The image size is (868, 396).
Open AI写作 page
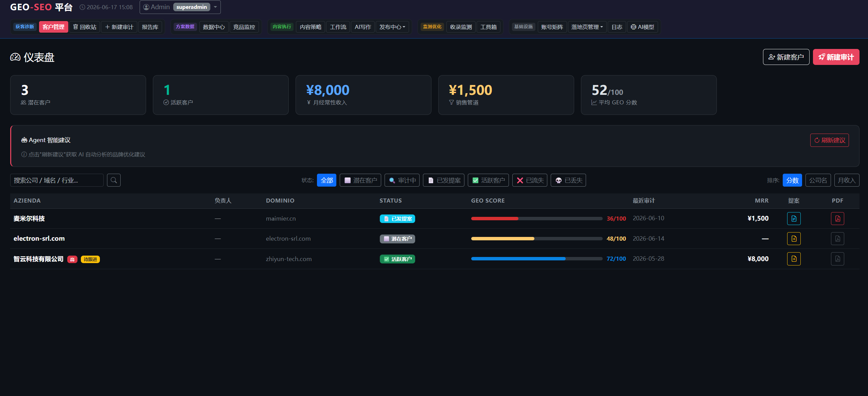coord(362,27)
